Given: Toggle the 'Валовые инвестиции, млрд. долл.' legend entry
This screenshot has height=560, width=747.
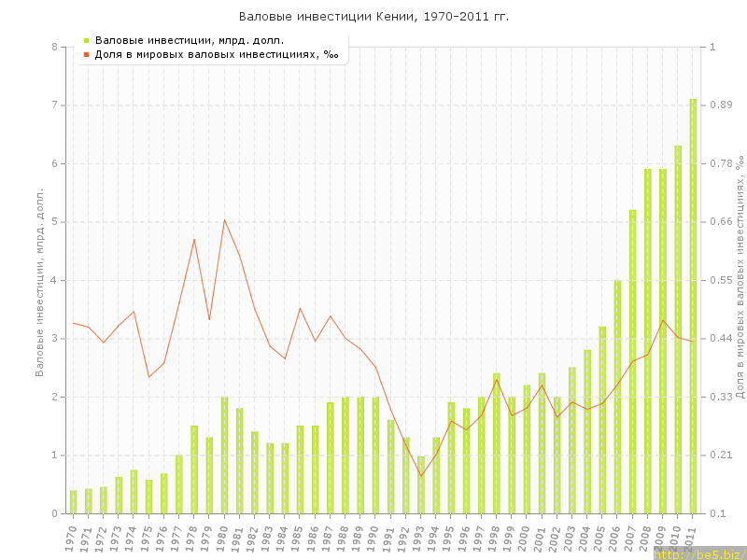Looking at the screenshot, I should 189,40.
